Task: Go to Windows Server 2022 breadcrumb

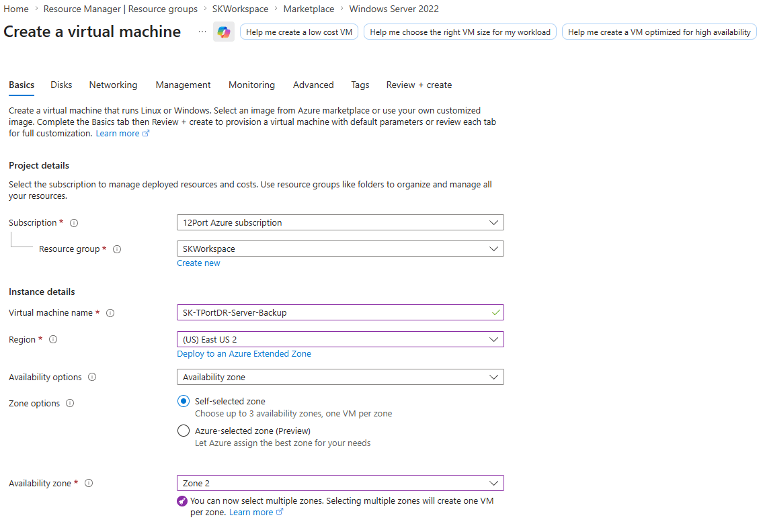Action: click(x=394, y=9)
